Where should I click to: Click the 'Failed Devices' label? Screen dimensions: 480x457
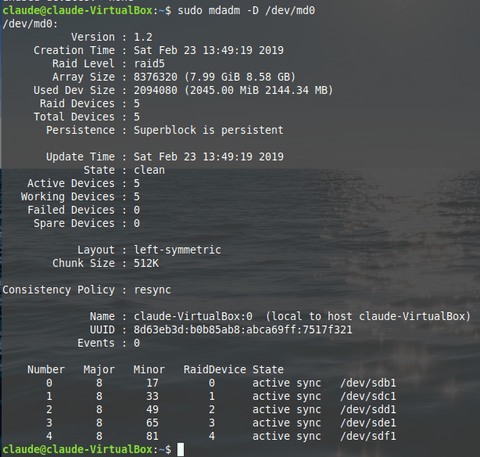click(x=71, y=210)
